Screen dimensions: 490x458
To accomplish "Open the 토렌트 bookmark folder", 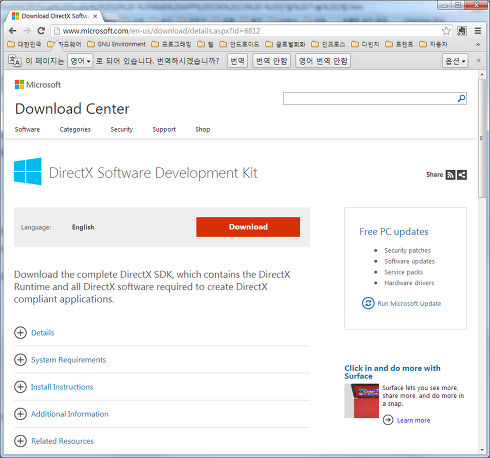I will pos(399,44).
